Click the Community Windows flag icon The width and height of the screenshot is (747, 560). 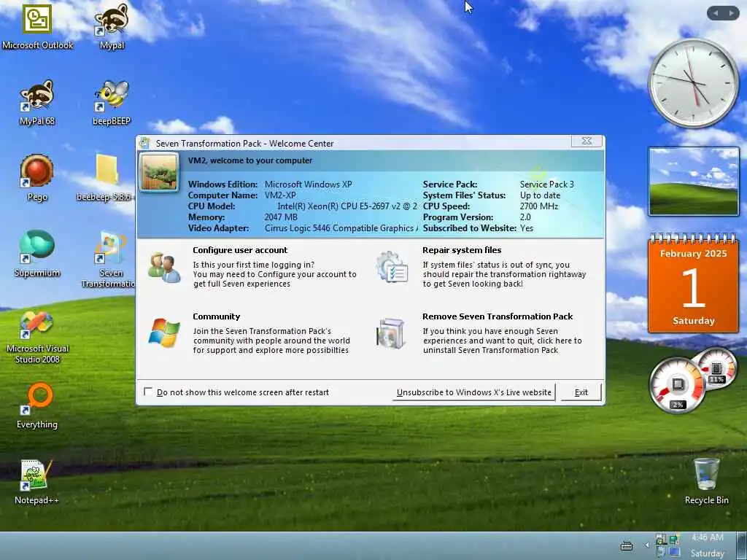[164, 332]
